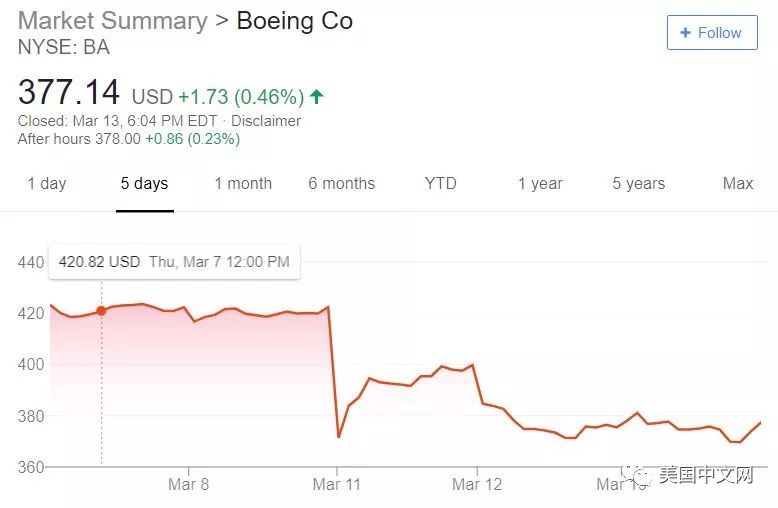Click the Mar 11 axis label
The image size is (778, 508).
[337, 485]
